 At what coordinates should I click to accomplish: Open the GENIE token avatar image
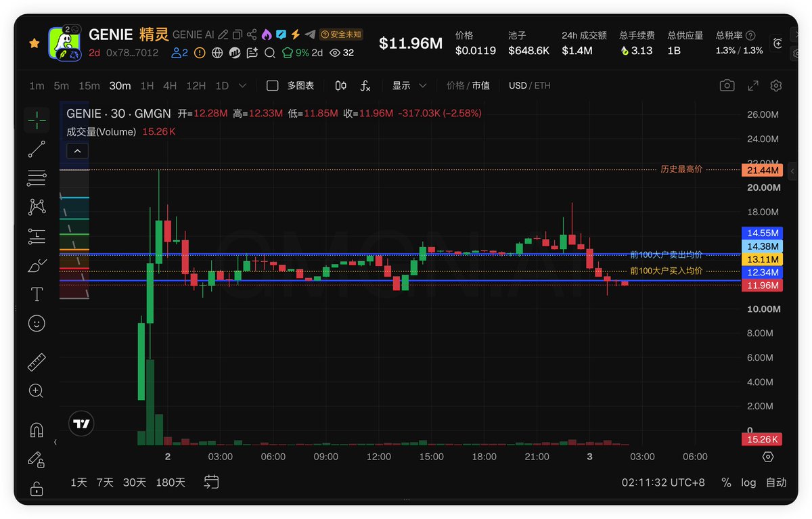click(x=65, y=43)
